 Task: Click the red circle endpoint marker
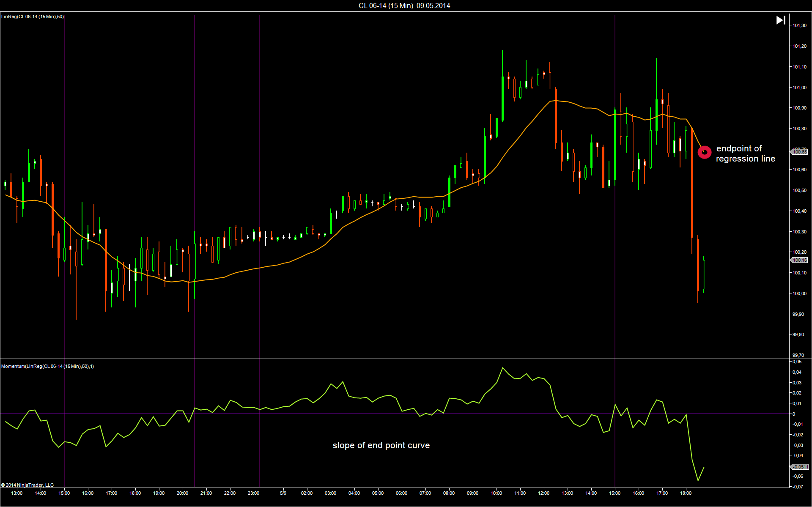pyautogui.click(x=704, y=152)
